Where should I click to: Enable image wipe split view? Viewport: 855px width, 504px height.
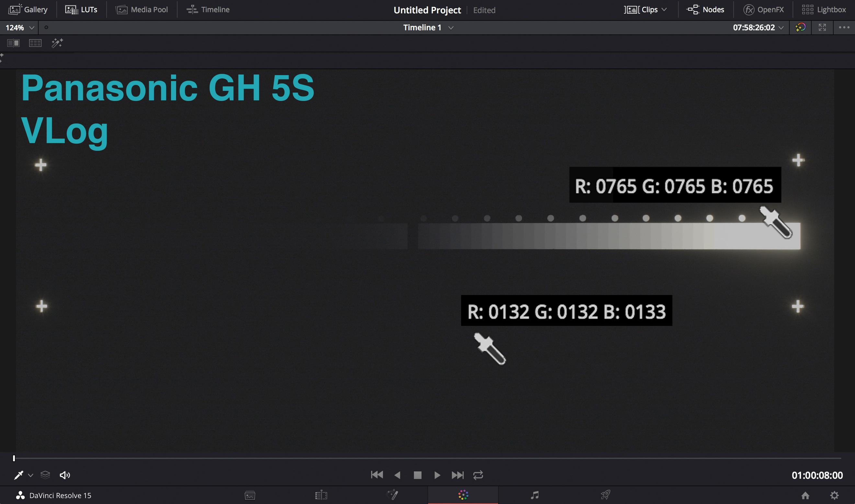click(13, 43)
